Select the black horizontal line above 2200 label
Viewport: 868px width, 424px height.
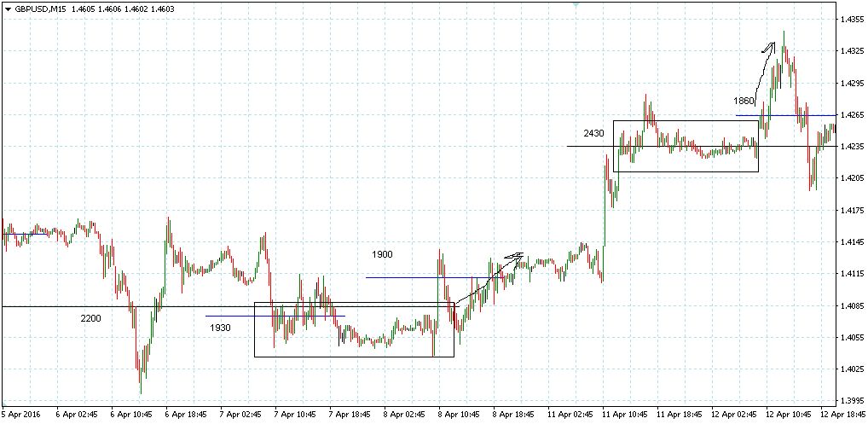(x=229, y=306)
